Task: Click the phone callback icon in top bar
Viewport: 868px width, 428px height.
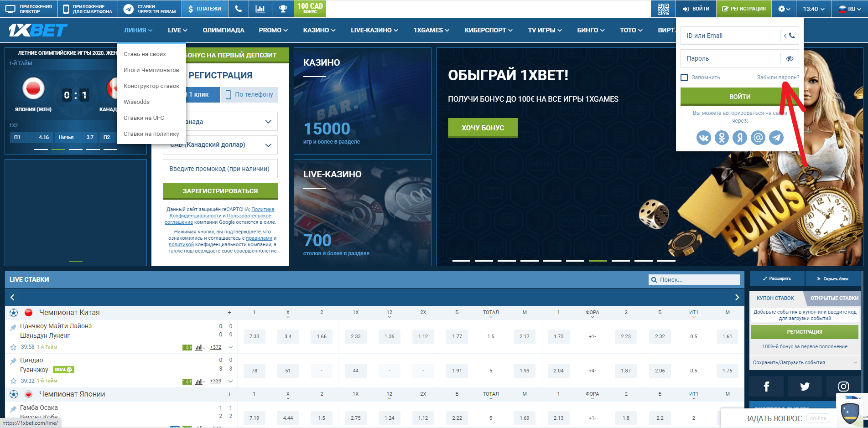Action: [238, 9]
